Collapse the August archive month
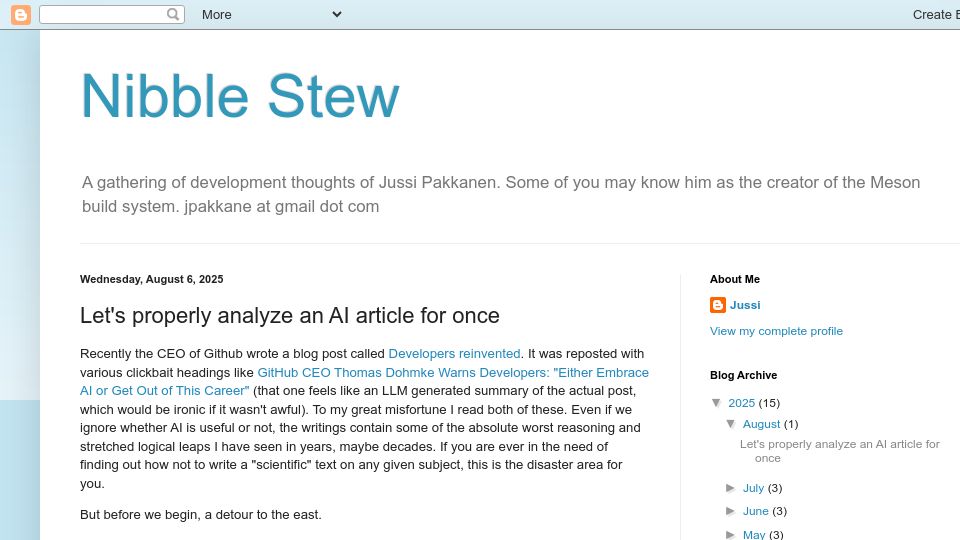This screenshot has width=960, height=540. pyautogui.click(x=731, y=424)
